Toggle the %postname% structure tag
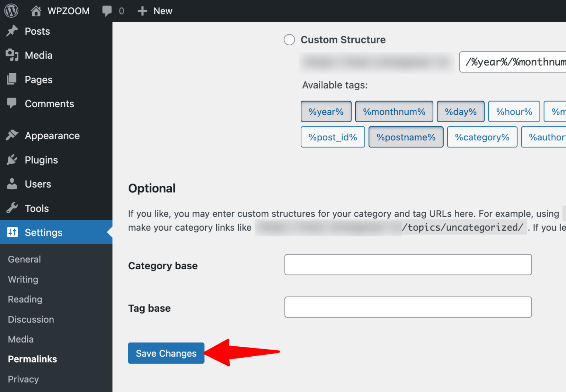The image size is (566, 392). [406, 137]
